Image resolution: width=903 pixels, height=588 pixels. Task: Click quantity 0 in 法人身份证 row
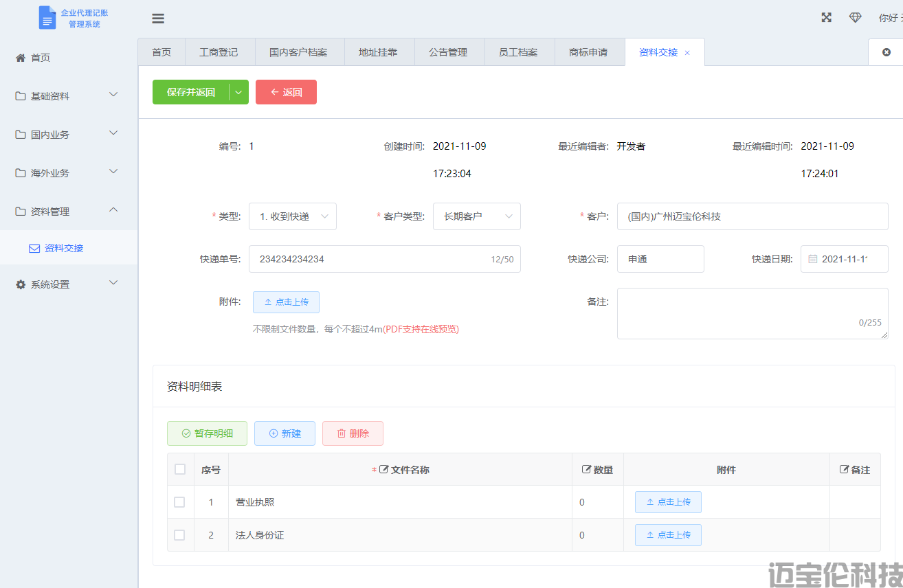(598, 535)
